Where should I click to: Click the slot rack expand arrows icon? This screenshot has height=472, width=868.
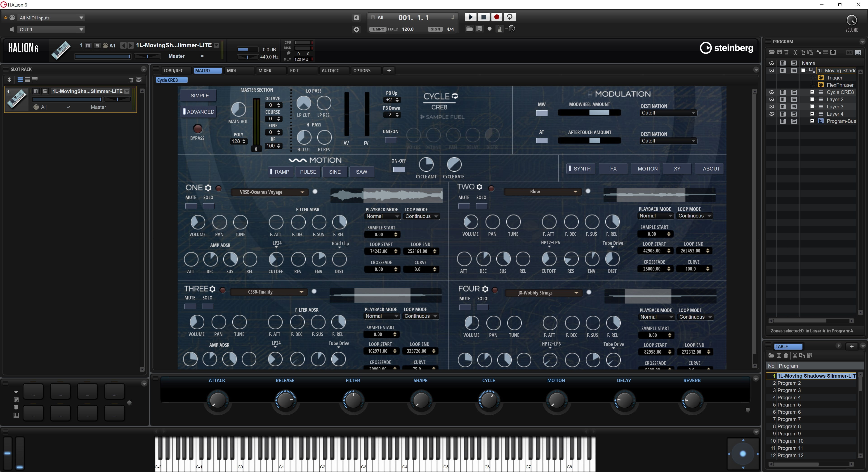[x=9, y=80]
